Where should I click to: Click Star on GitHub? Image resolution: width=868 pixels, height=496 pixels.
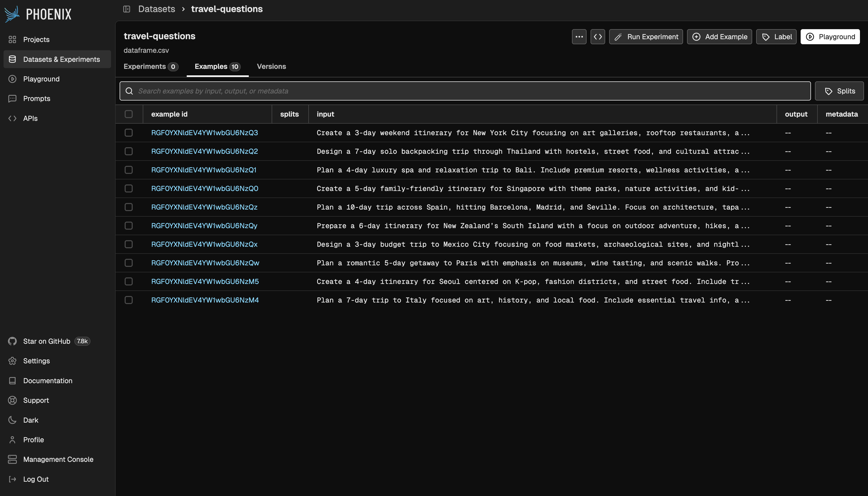click(47, 341)
